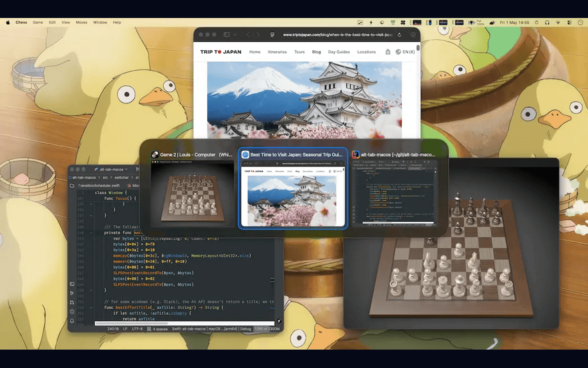
Task: Click the 240:18 cursor position in status bar
Action: click(113, 329)
